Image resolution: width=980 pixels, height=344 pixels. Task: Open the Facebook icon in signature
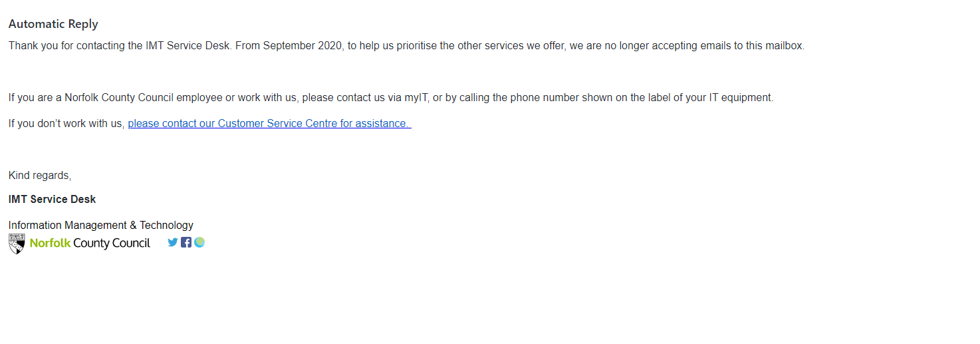186,242
